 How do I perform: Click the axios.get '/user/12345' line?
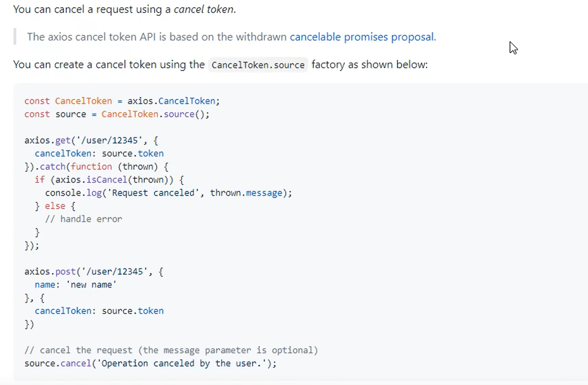click(x=91, y=140)
